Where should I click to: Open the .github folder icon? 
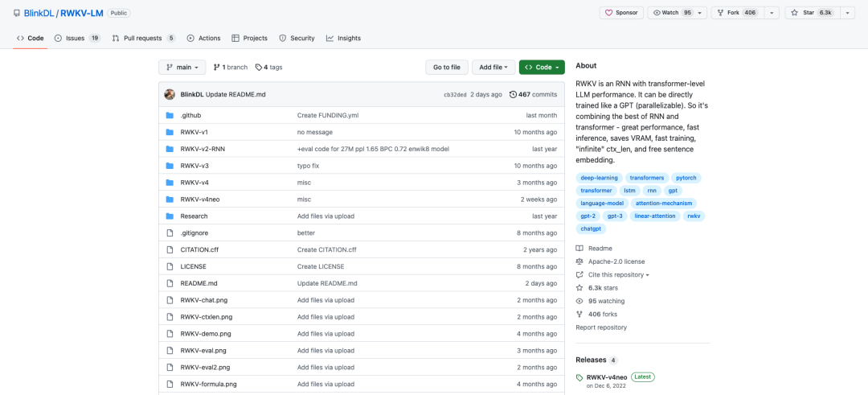[170, 115]
